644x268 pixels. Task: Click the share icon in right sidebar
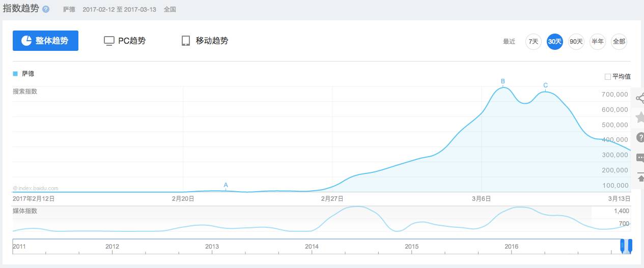click(x=640, y=98)
